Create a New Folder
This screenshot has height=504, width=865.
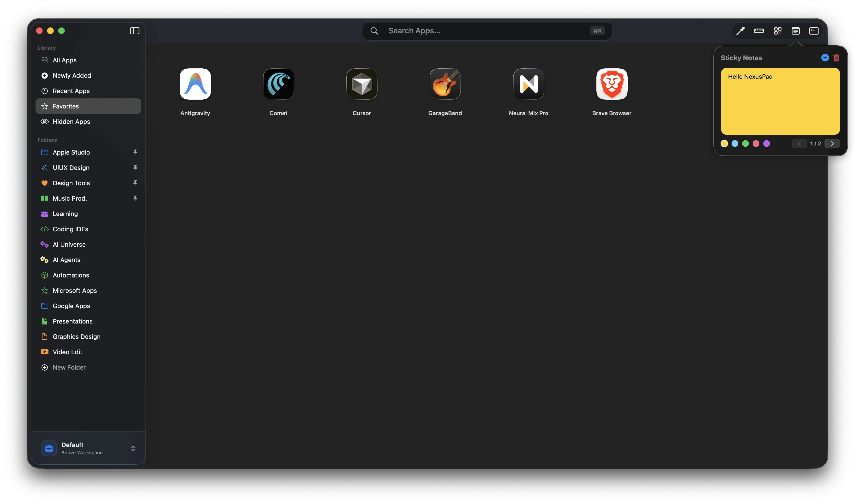click(x=88, y=367)
